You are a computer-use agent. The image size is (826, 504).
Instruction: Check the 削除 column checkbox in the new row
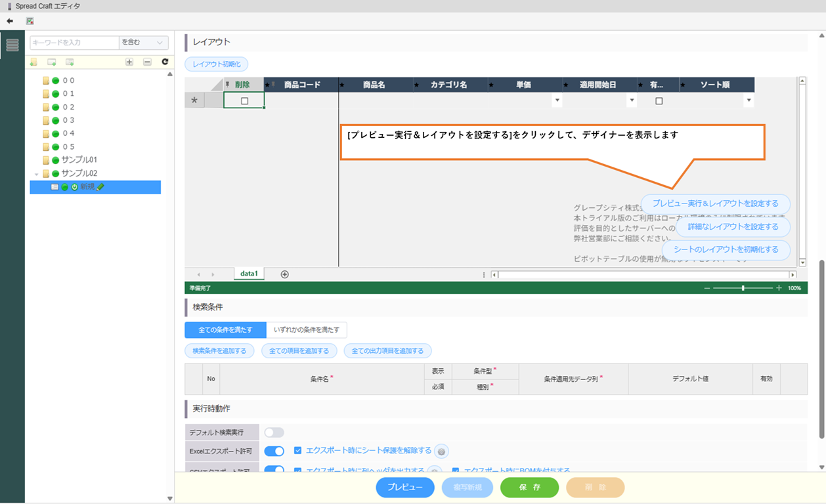pos(244,101)
